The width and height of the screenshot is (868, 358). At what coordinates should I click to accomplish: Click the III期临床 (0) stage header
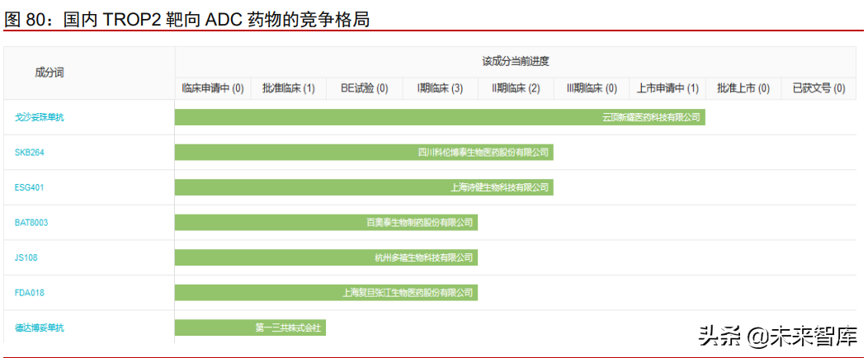592,88
